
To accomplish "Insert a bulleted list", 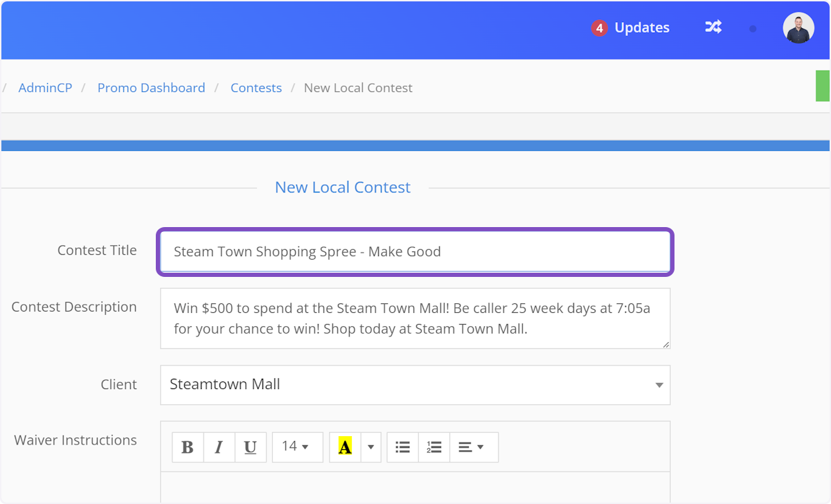I will [x=402, y=447].
